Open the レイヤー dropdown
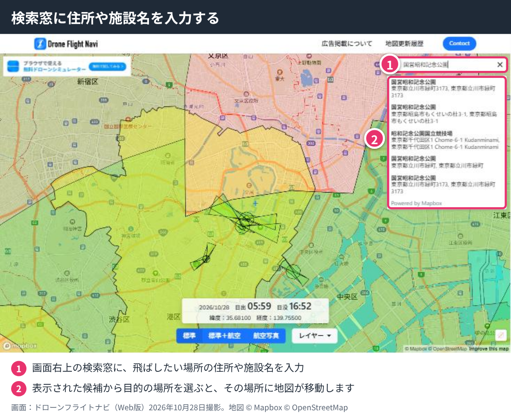The image size is (511, 420). click(315, 336)
